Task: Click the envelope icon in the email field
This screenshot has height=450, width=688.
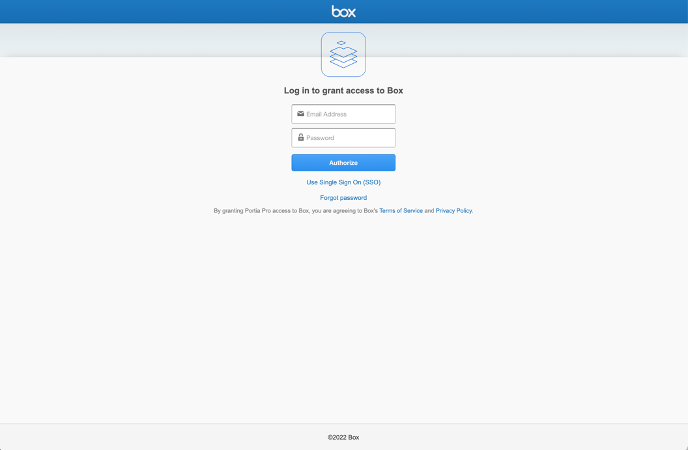Action: click(x=301, y=114)
